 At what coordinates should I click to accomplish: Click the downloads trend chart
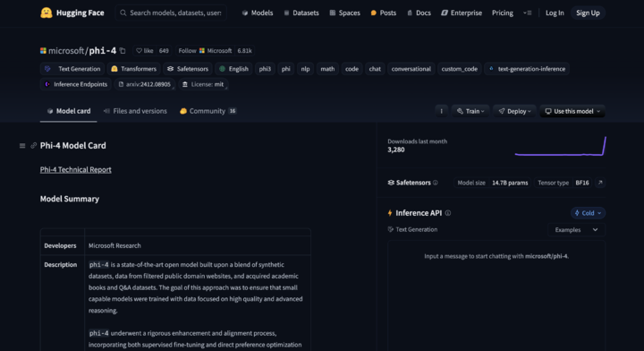561,146
